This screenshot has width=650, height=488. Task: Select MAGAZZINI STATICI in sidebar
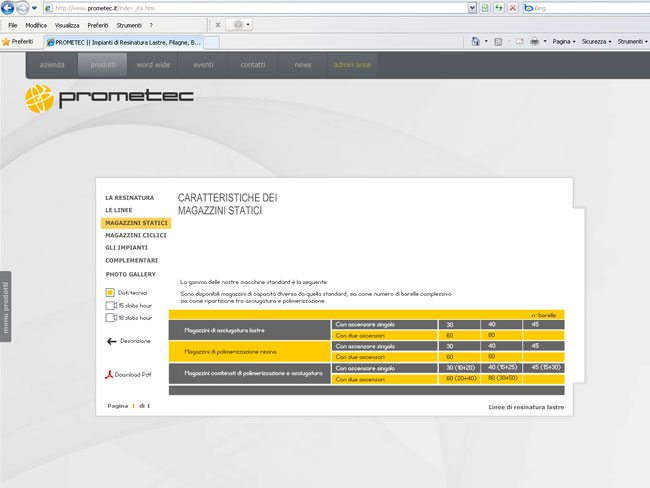click(136, 223)
